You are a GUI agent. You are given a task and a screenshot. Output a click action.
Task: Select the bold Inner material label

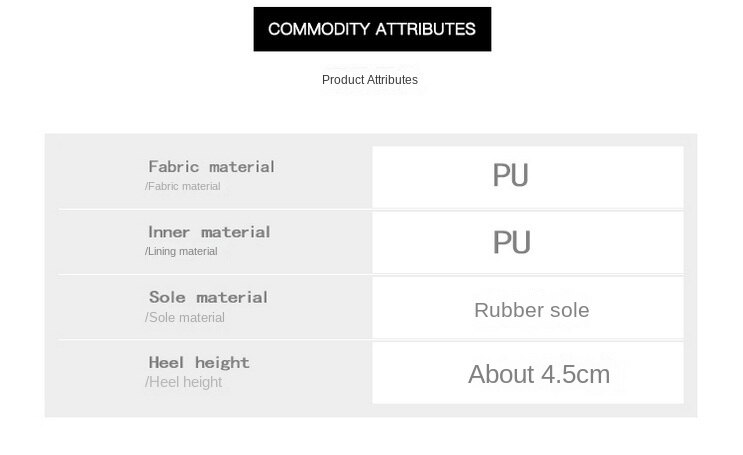[209, 232]
